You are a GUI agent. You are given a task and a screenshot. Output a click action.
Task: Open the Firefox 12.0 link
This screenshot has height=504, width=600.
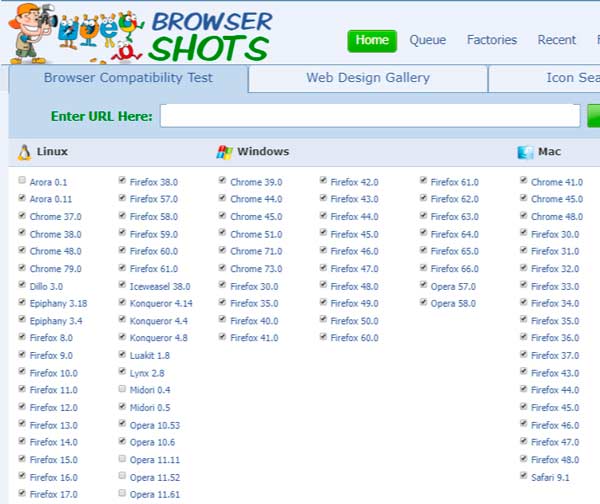point(54,408)
